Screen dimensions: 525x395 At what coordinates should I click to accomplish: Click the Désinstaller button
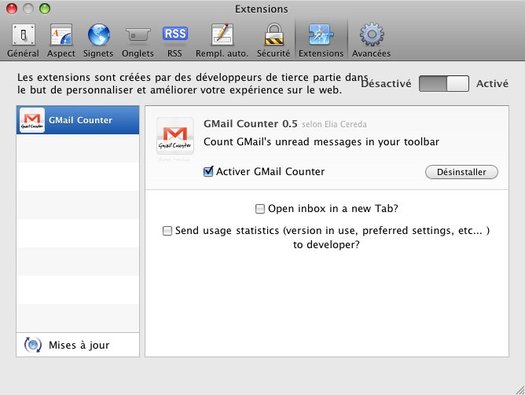[461, 172]
